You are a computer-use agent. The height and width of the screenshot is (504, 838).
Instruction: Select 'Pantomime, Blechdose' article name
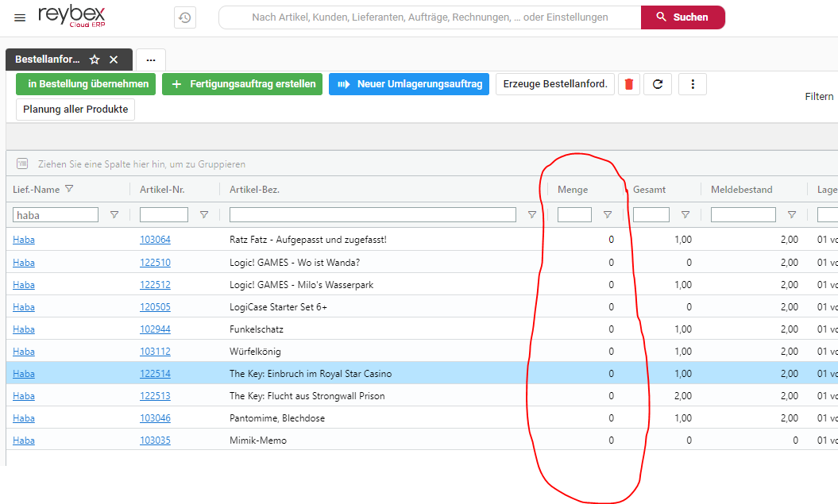click(x=277, y=418)
